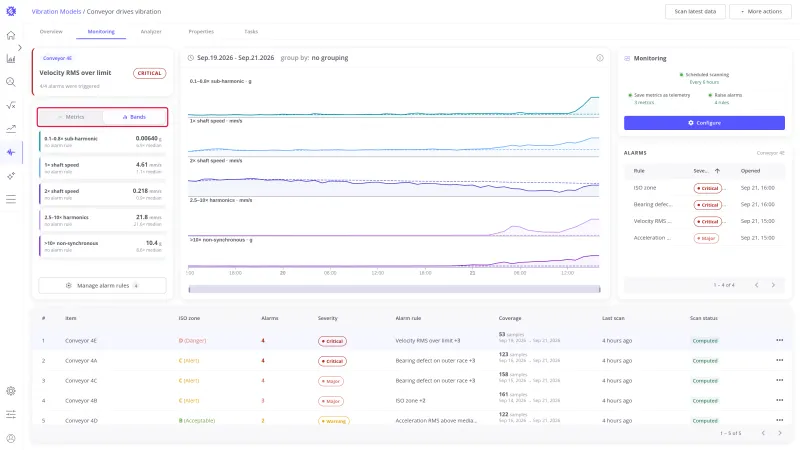Open row actions menu for Conveyor 4D
This screenshot has height=450, width=800.
[780, 420]
